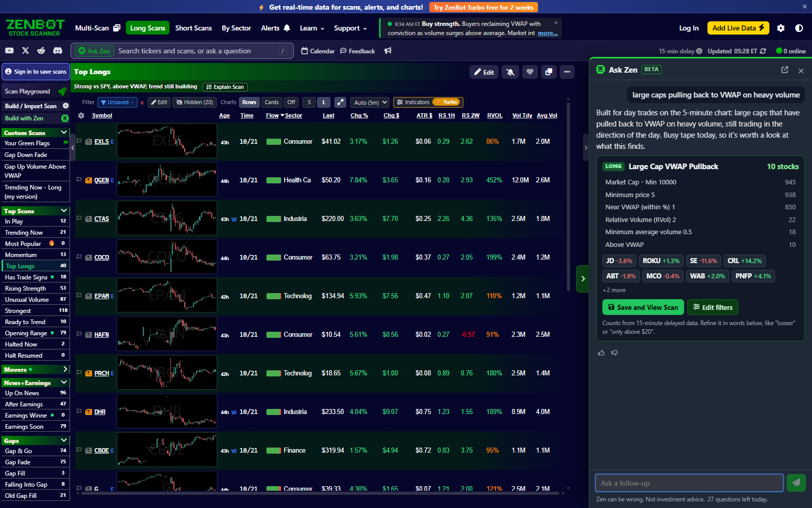
Task: Expand the Movers section
Action: point(65,369)
